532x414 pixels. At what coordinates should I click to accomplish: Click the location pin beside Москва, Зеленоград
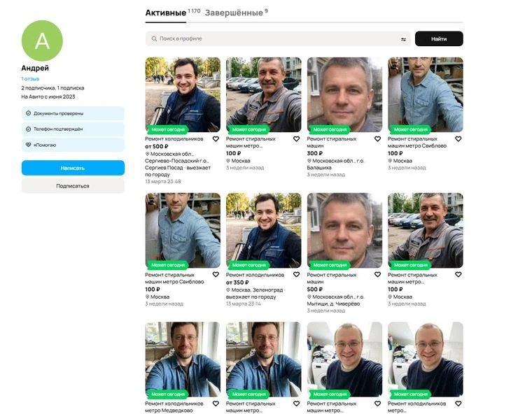[x=228, y=290]
